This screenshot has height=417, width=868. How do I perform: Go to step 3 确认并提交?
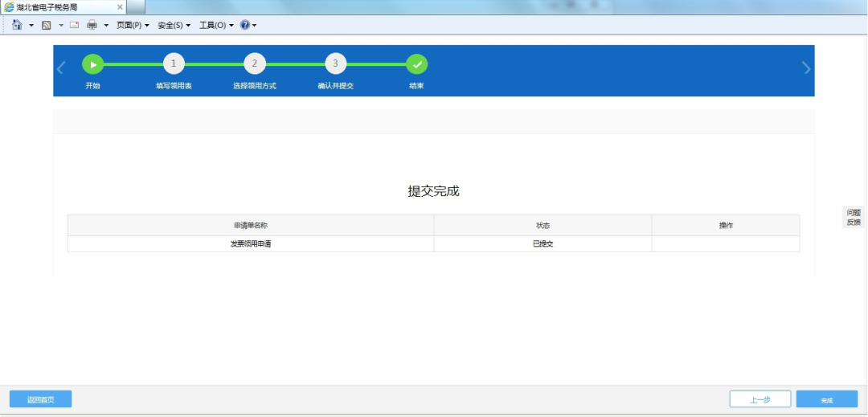click(335, 63)
